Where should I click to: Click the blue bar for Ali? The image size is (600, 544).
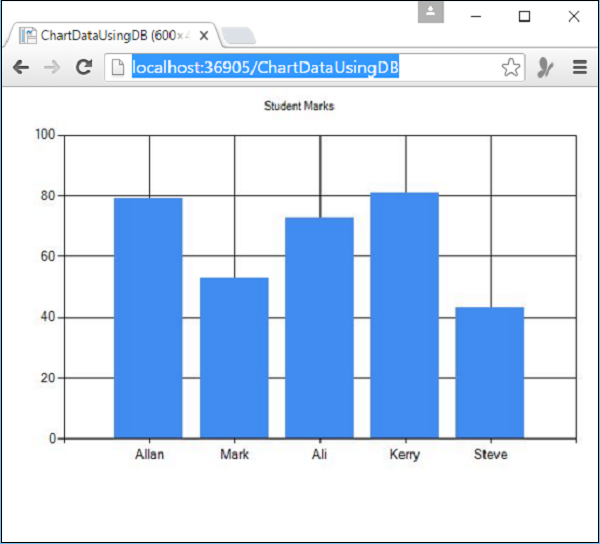(319, 328)
